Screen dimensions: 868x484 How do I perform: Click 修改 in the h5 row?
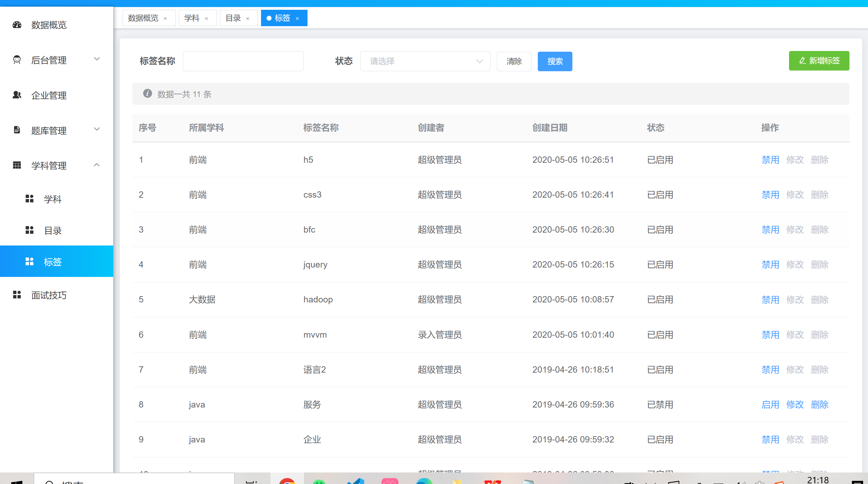click(x=795, y=160)
